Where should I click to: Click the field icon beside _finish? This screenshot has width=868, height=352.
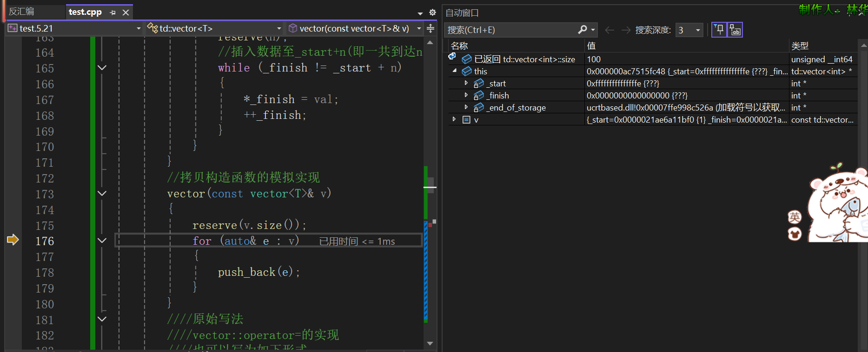478,95
